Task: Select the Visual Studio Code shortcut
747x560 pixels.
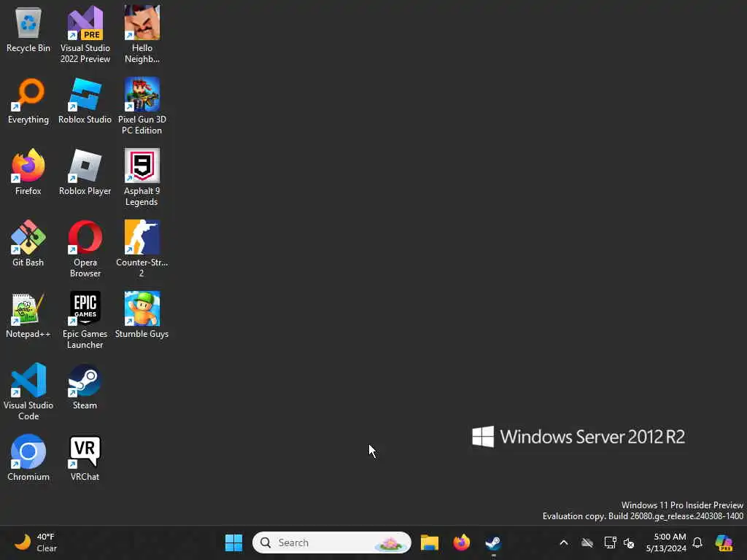Action: pyautogui.click(x=28, y=392)
